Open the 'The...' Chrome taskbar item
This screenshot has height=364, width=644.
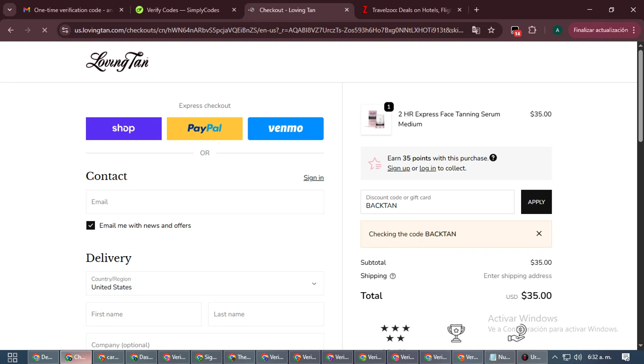239,357
